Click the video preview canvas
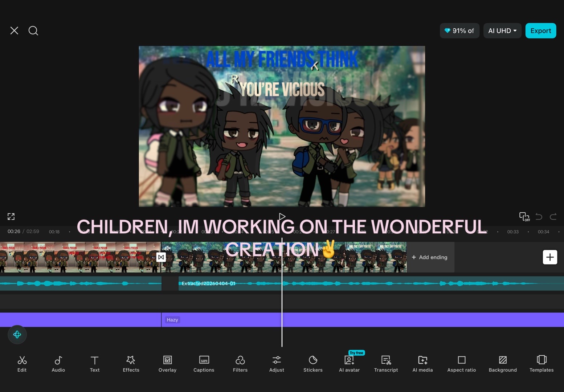 coord(282,126)
